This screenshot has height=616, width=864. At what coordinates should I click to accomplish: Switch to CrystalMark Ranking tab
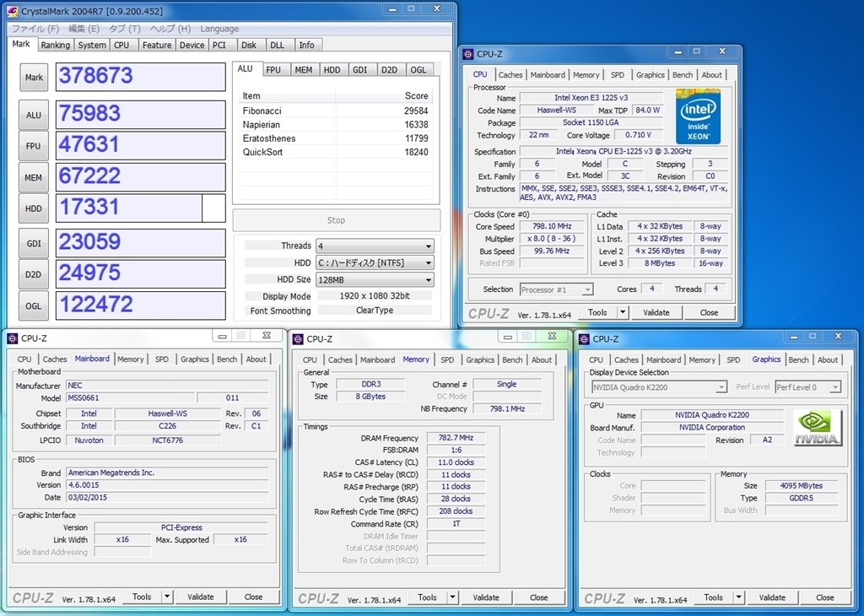click(55, 46)
